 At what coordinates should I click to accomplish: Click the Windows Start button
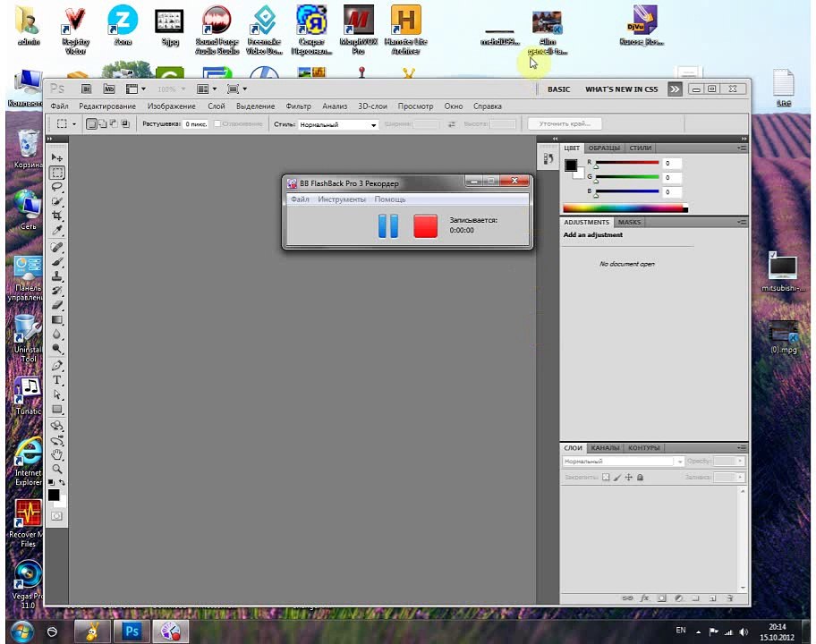pyautogui.click(x=21, y=631)
